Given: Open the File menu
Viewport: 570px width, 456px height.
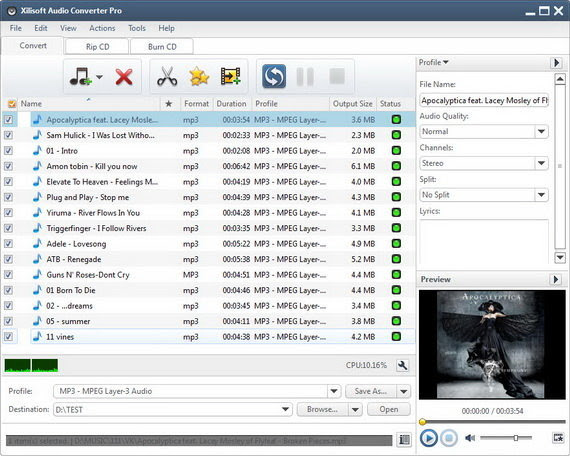Looking at the screenshot, I should tap(16, 28).
